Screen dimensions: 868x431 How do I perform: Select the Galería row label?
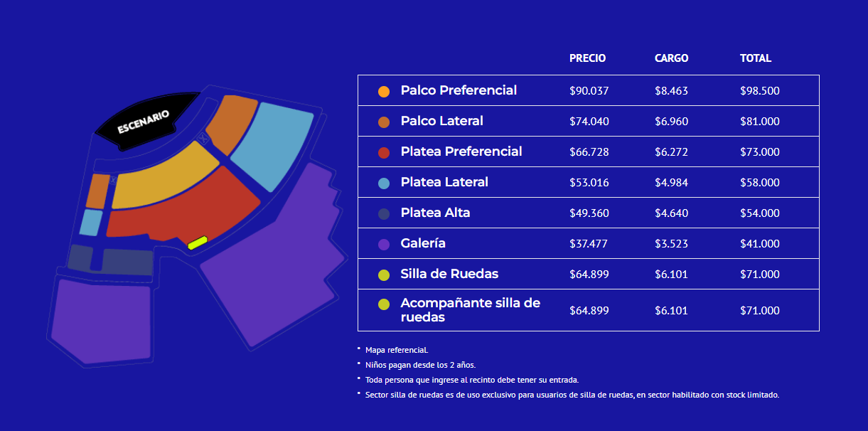tap(423, 243)
